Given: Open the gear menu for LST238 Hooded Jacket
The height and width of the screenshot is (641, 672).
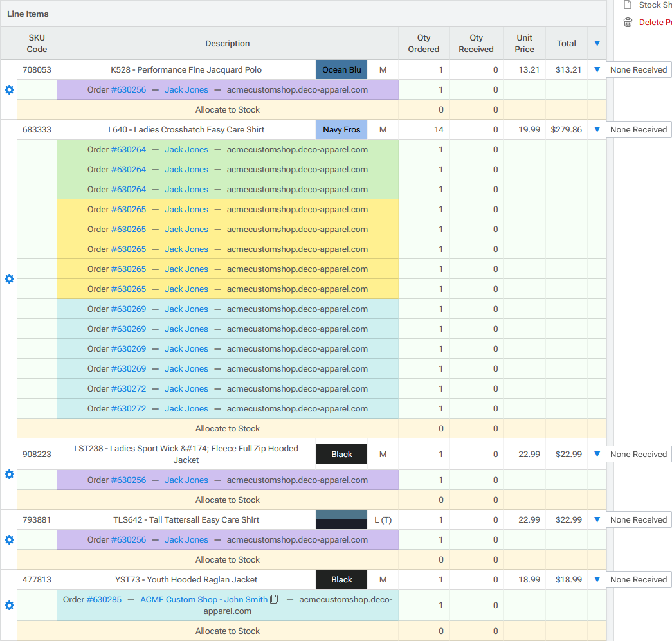Looking at the screenshot, I should [9, 474].
